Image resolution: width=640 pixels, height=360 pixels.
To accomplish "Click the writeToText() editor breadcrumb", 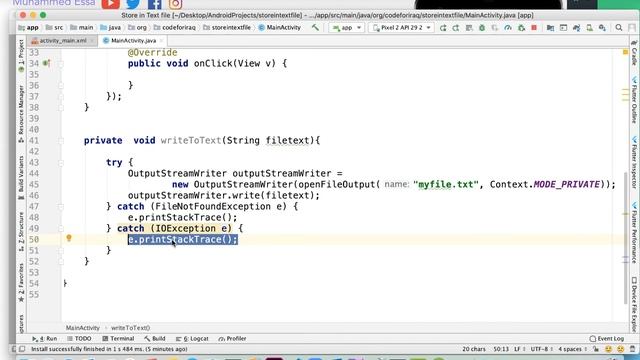I will tap(131, 328).
